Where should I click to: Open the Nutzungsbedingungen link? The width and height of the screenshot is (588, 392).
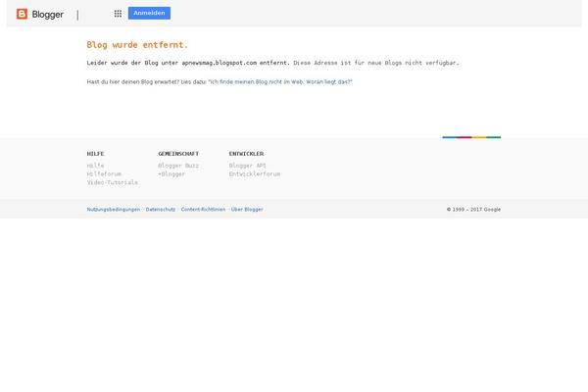[x=114, y=210]
